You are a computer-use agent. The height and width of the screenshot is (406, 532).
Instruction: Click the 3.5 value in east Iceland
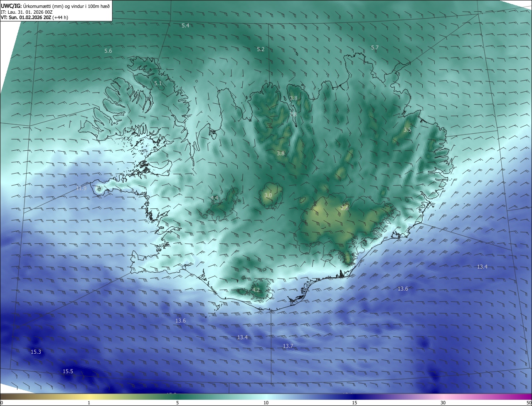click(x=407, y=130)
